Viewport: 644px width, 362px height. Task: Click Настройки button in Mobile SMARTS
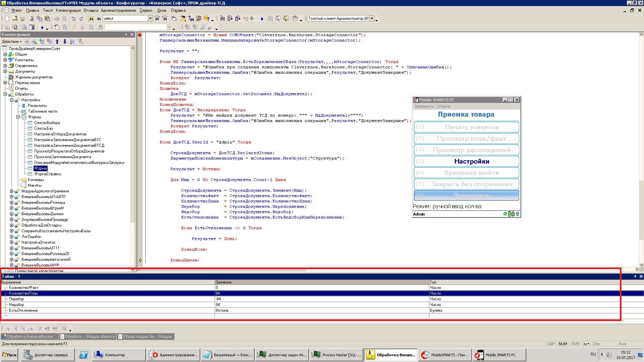(467, 161)
